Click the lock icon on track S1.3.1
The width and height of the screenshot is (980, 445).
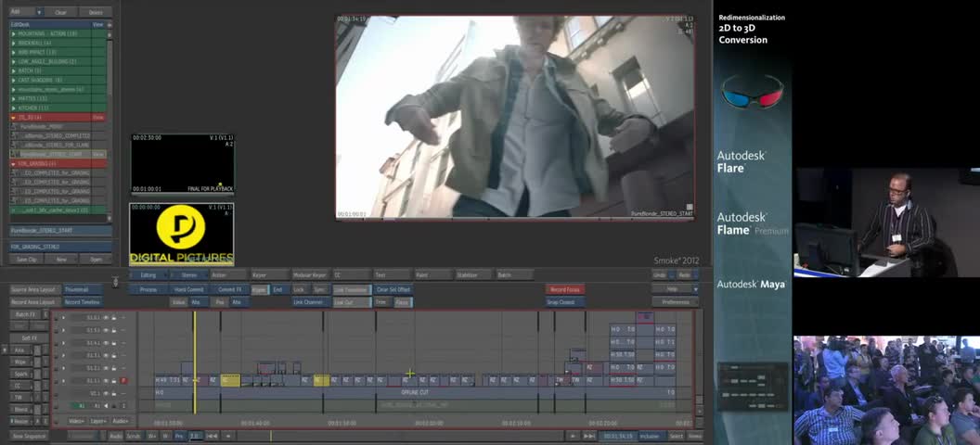tap(114, 355)
